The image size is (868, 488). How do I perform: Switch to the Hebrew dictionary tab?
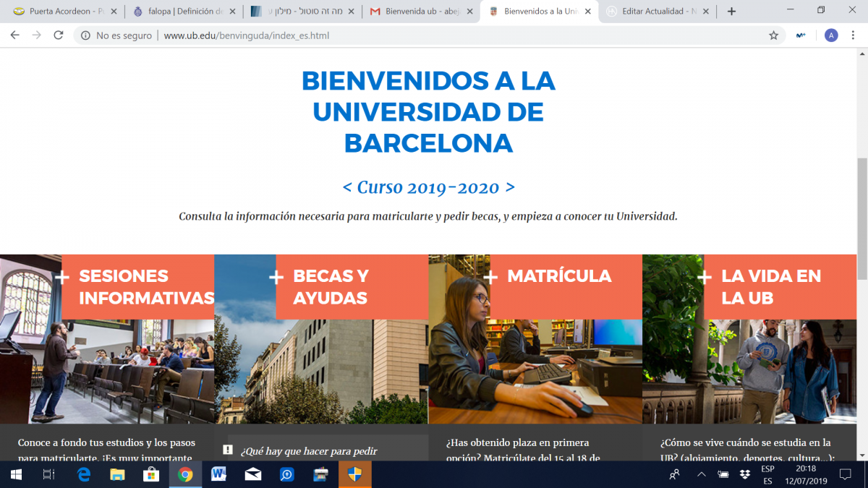[301, 12]
